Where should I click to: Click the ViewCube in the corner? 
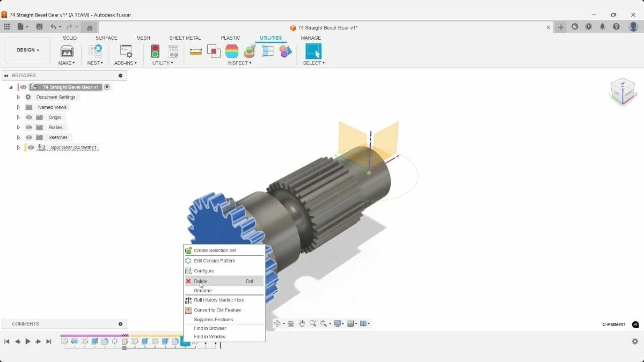click(623, 92)
